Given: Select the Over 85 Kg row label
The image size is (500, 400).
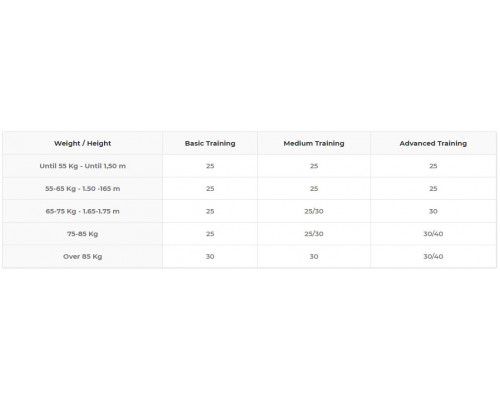Looking at the screenshot, I should tap(83, 257).
